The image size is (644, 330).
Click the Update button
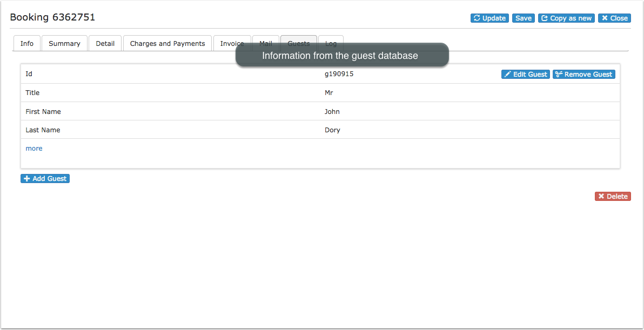[x=489, y=18]
